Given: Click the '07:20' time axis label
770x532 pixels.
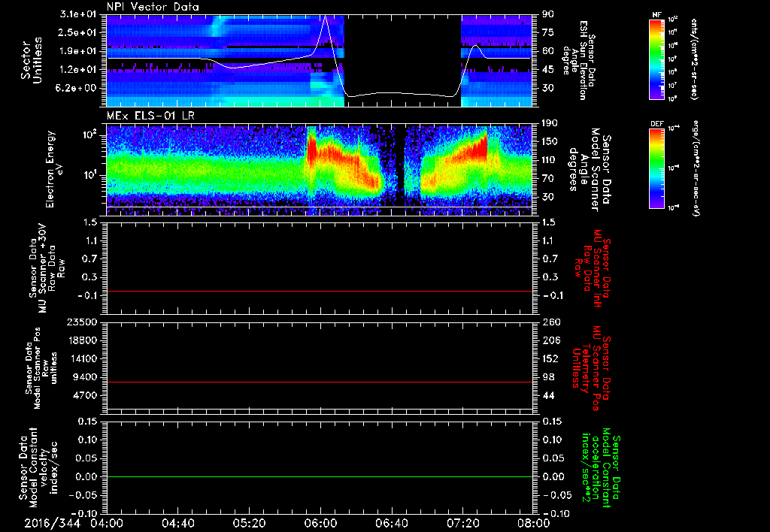Looking at the screenshot, I should (x=462, y=523).
